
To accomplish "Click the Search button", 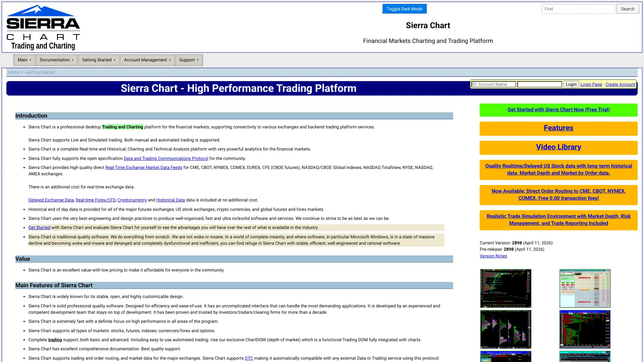I will click(x=628, y=9).
